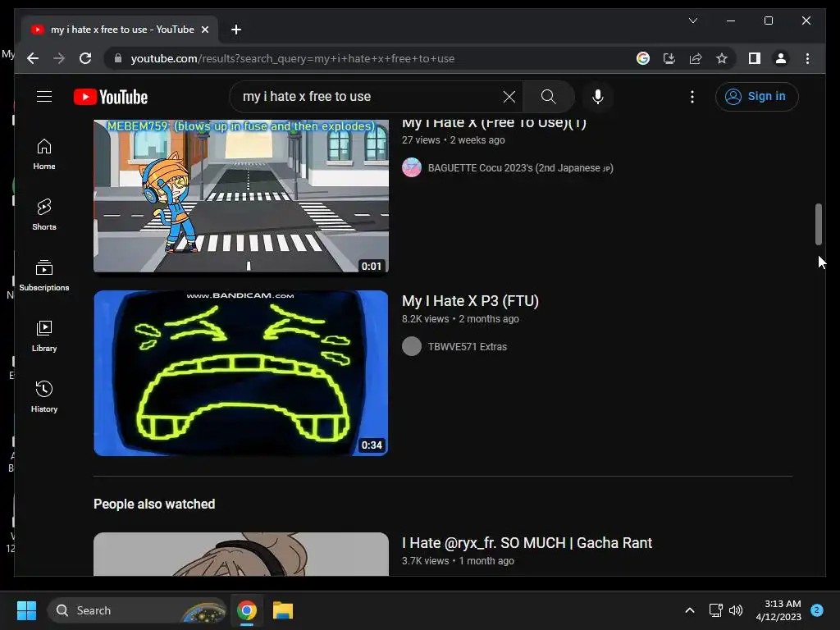Viewport: 840px width, 630px height.
Task: Open YouTube settings three-dot menu
Action: [x=692, y=97]
